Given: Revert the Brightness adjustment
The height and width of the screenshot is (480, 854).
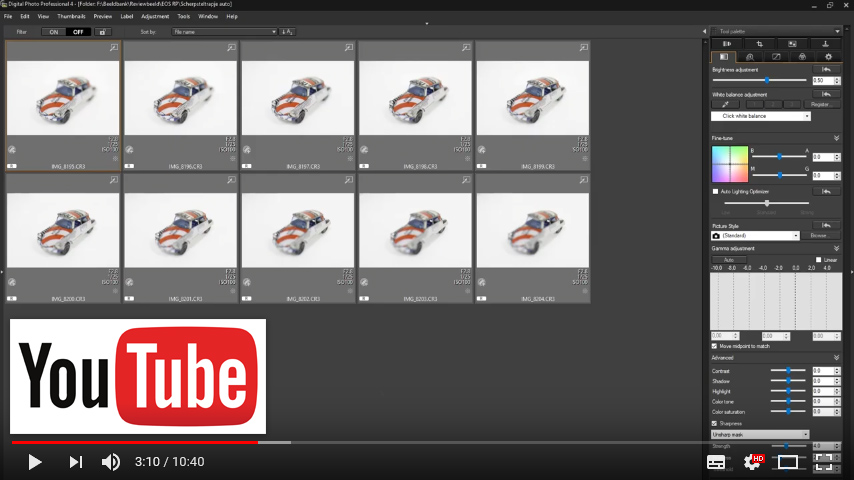Looking at the screenshot, I should coord(826,70).
